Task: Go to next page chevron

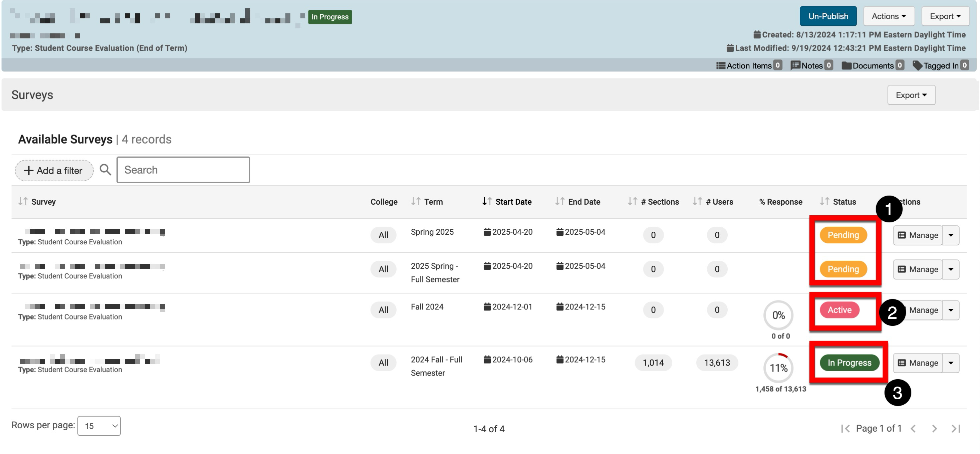Action: 934,429
